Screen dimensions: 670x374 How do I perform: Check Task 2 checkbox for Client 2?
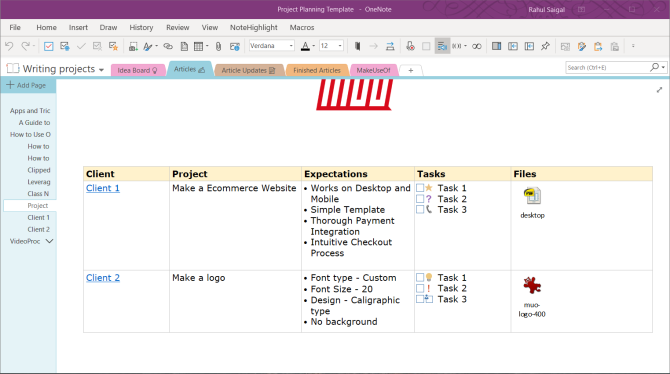point(420,288)
